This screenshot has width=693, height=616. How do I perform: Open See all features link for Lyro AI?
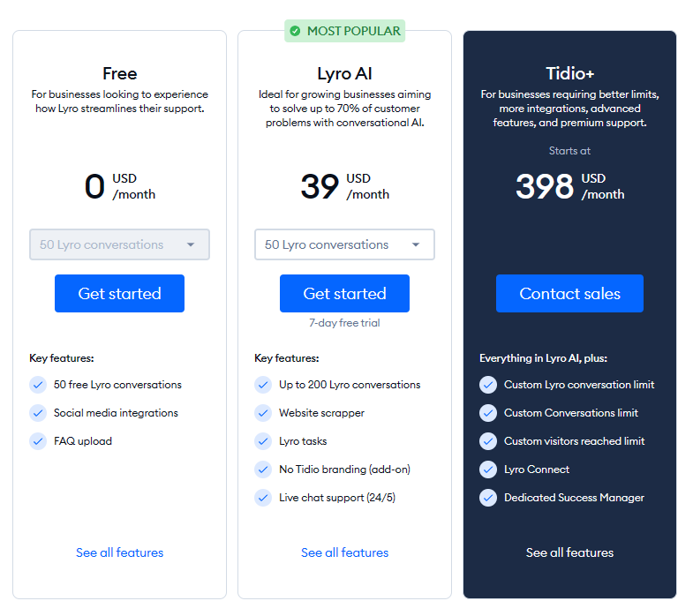344,552
